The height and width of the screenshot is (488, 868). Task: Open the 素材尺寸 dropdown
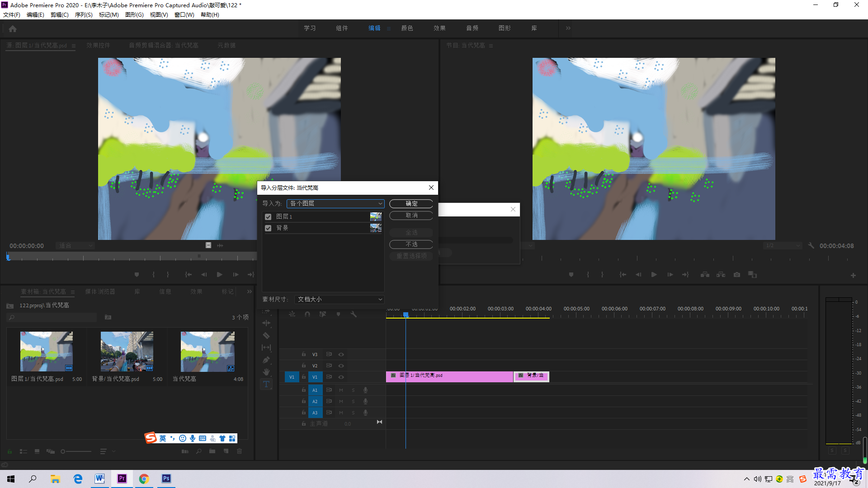pyautogui.click(x=340, y=300)
